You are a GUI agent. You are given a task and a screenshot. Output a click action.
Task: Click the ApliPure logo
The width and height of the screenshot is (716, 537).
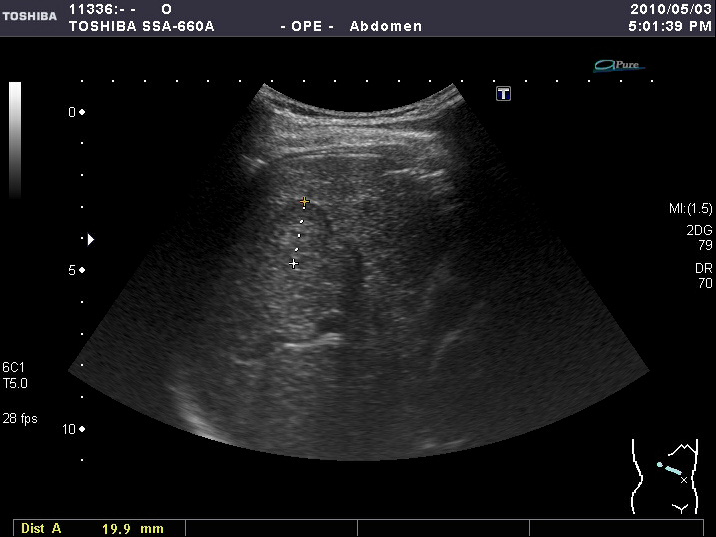tap(619, 66)
